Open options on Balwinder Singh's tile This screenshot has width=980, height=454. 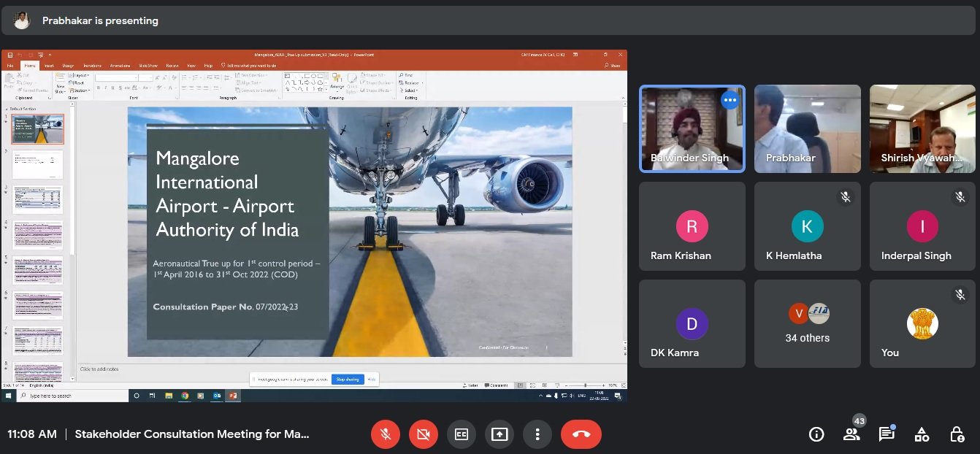pyautogui.click(x=730, y=101)
